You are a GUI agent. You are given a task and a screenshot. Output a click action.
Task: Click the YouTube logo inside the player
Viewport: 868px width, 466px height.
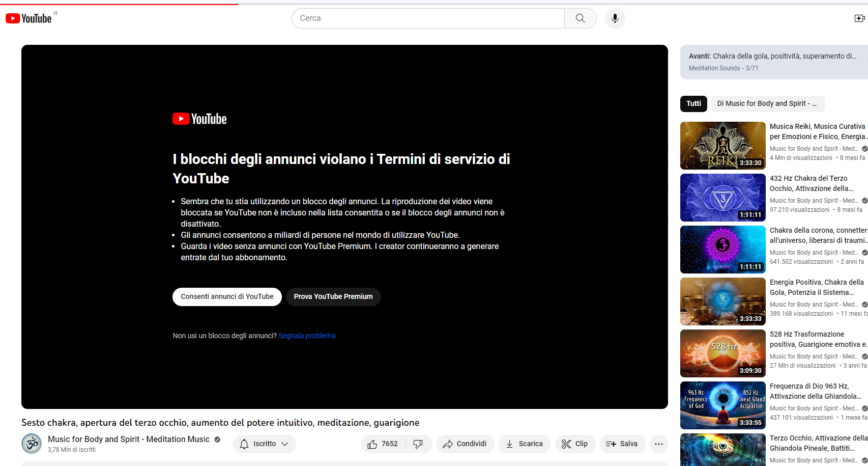point(199,119)
